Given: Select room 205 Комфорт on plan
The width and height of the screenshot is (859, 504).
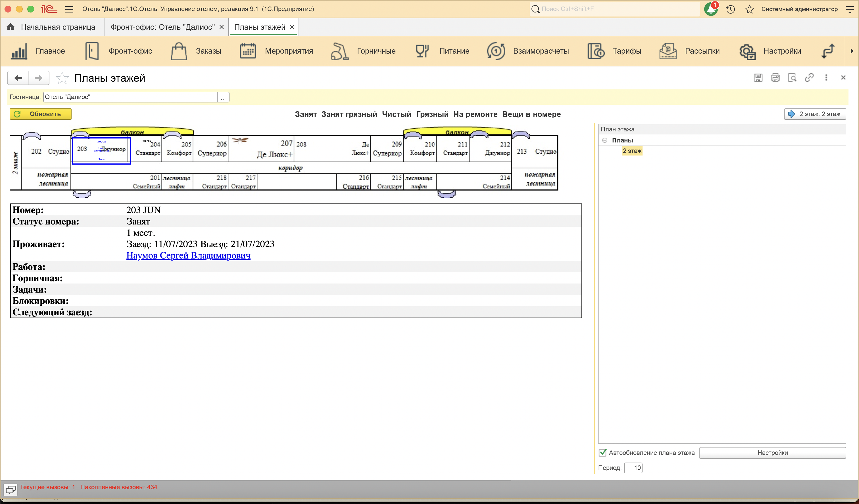Looking at the screenshot, I should point(178,149).
